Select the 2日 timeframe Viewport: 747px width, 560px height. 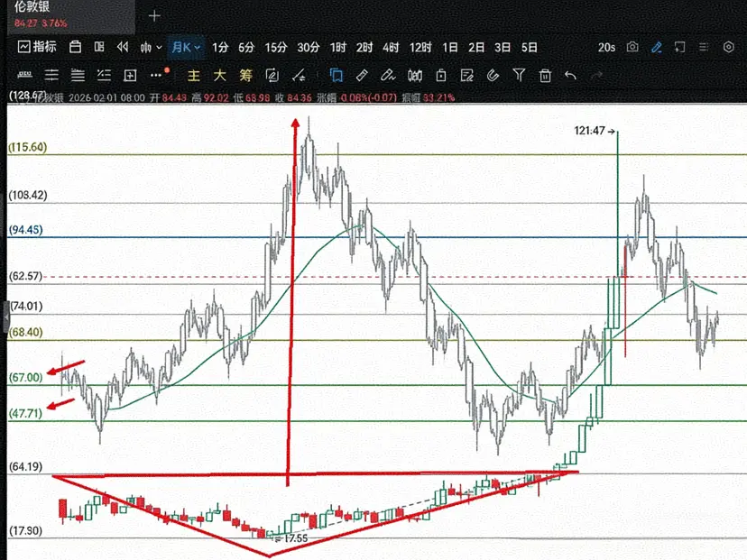(476, 48)
